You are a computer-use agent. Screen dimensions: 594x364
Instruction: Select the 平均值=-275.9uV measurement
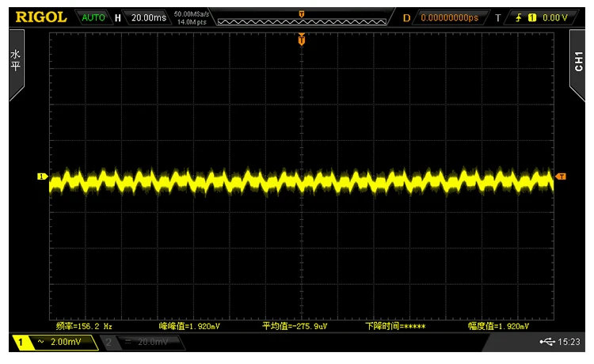[295, 326]
